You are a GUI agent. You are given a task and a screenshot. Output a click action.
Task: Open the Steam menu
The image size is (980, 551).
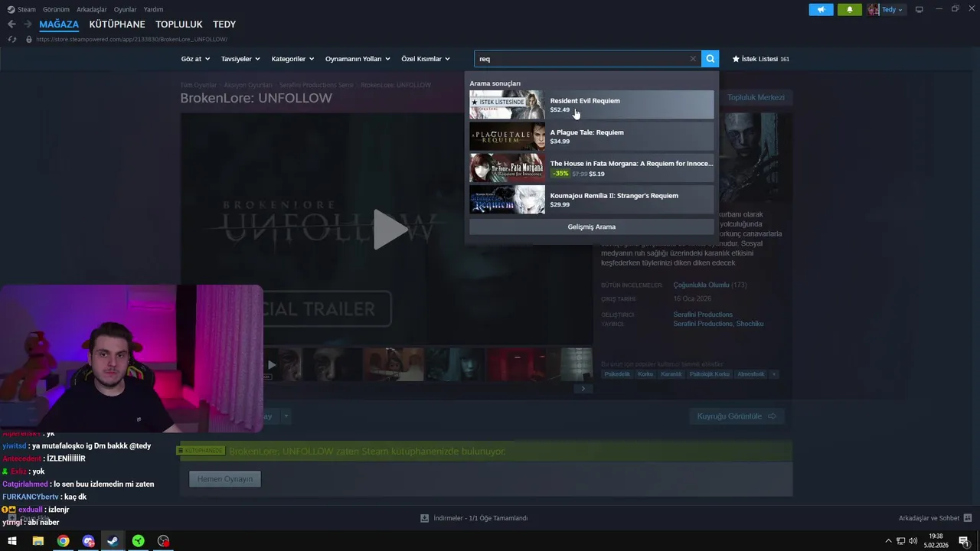[21, 9]
